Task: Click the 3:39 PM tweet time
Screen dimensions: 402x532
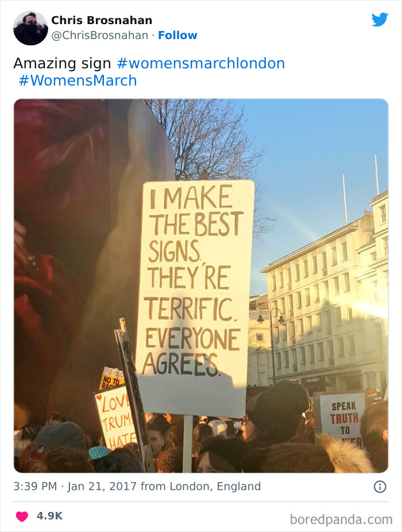Action: (34, 487)
